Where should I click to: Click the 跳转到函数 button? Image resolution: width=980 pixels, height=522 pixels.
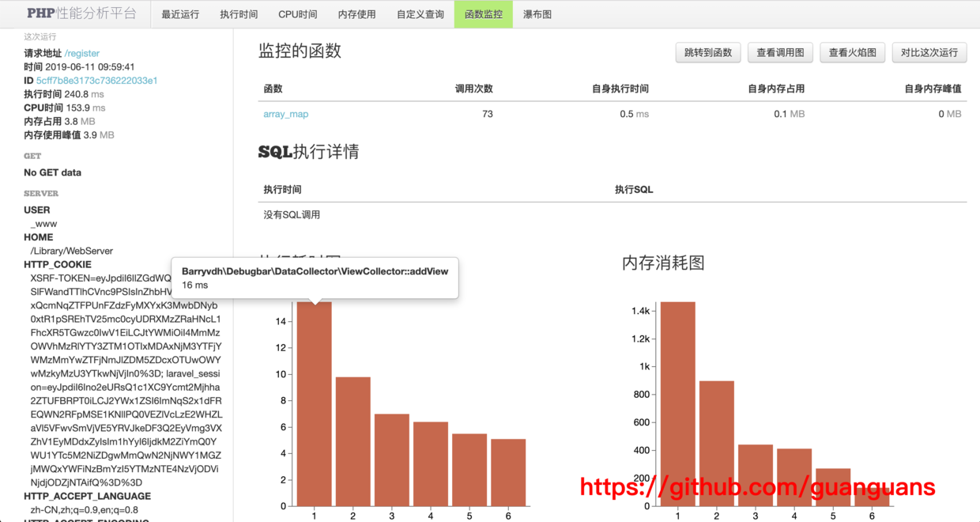coord(709,52)
